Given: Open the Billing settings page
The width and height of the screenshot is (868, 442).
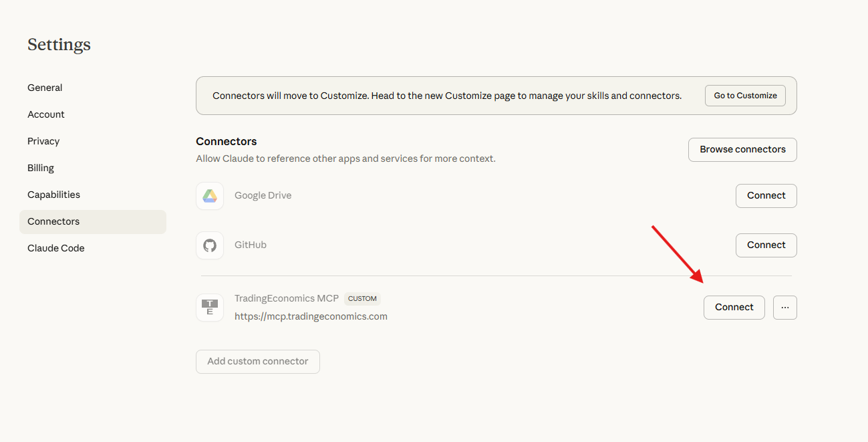Looking at the screenshot, I should point(41,168).
